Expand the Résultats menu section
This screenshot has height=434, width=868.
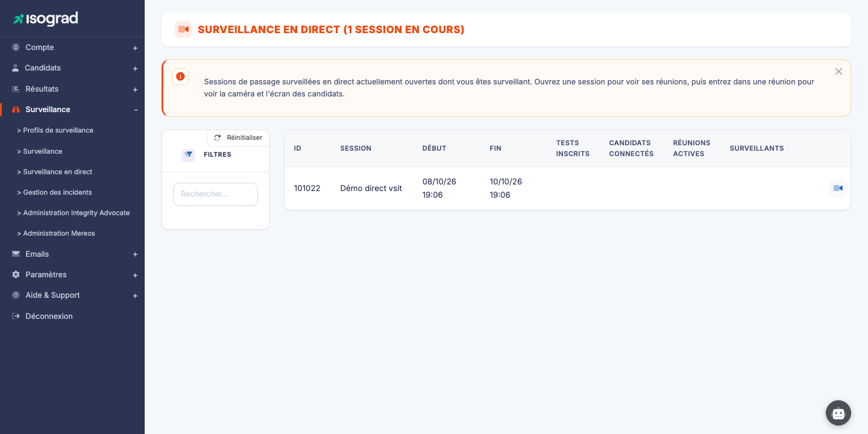coord(135,90)
